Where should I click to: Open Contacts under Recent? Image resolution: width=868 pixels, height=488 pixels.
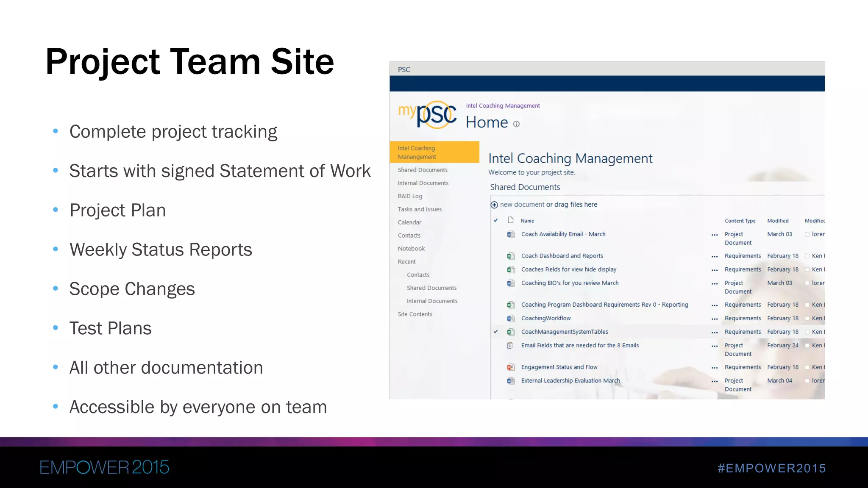418,275
